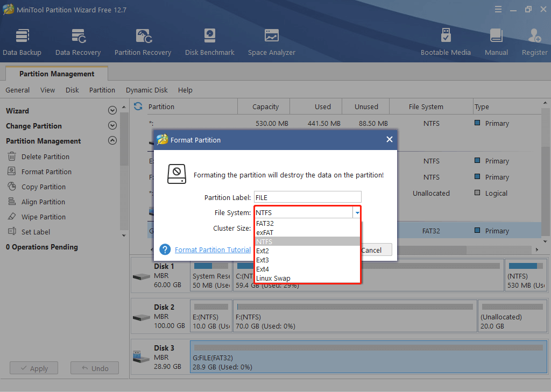
Task: Expand the Wizard section
Action: tap(112, 111)
